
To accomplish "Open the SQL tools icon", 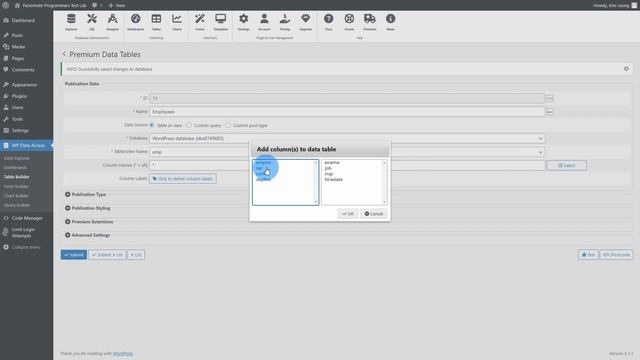I will (92, 22).
